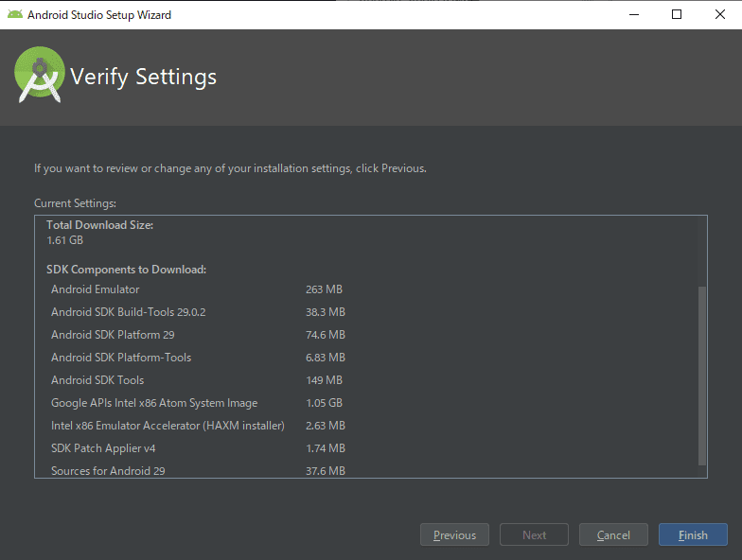Minimize the Setup Wizard window
This screenshot has width=742, height=560.
coord(634,14)
